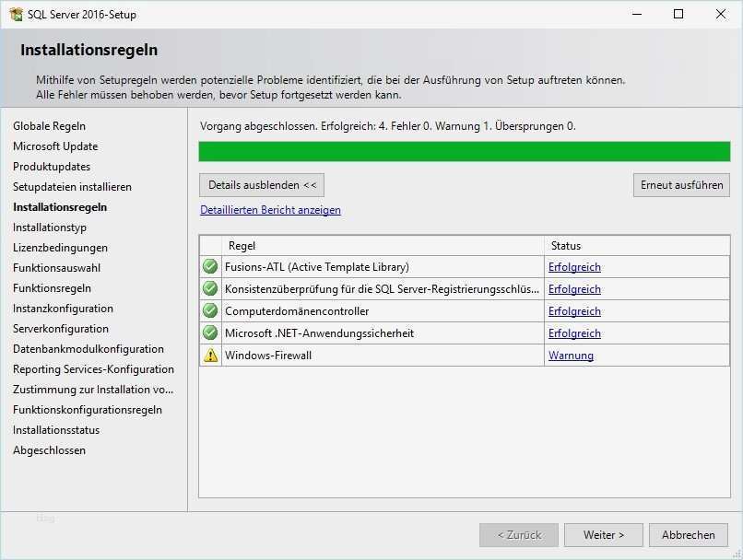Click the SQL Server setup title bar icon

pos(16,14)
